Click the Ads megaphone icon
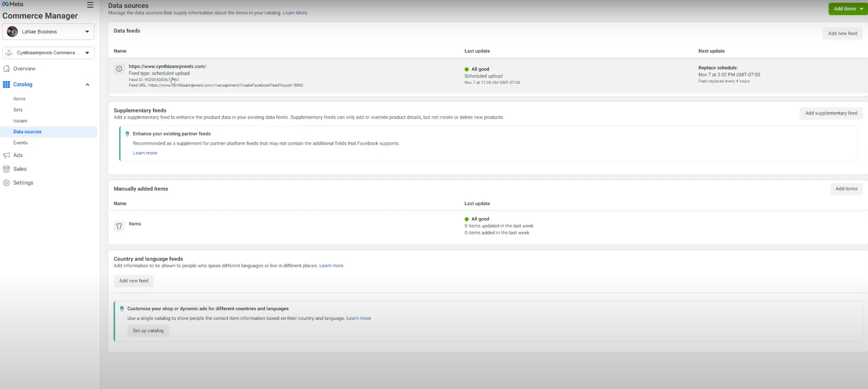This screenshot has height=389, width=868. point(6,155)
